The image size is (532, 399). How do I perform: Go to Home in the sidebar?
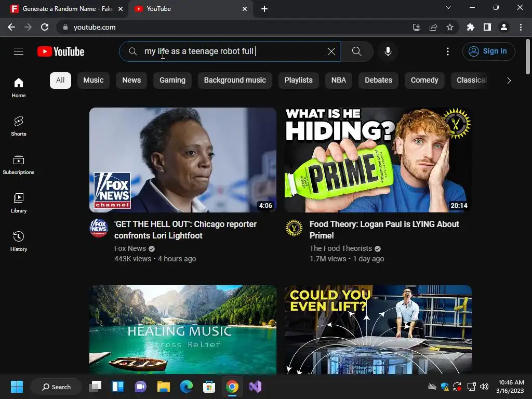click(19, 87)
